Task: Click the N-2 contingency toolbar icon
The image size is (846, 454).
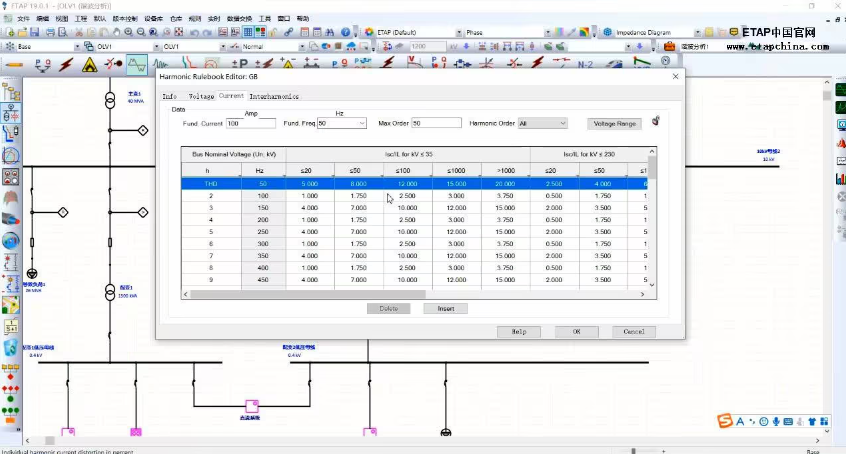Action: point(586,64)
